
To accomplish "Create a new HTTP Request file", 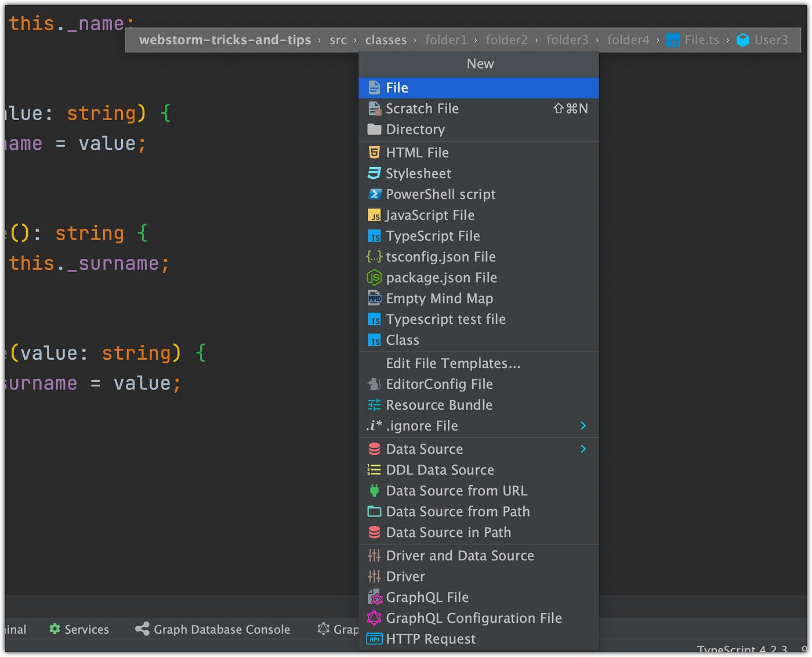I will tap(430, 638).
